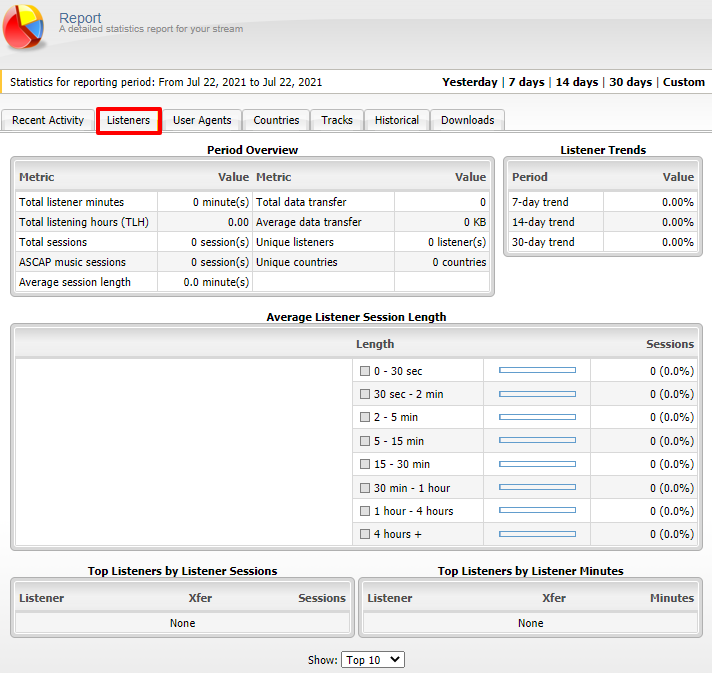Check the 15 - 30 min checkbox
Image resolution: width=712 pixels, height=673 pixels.
click(365, 464)
